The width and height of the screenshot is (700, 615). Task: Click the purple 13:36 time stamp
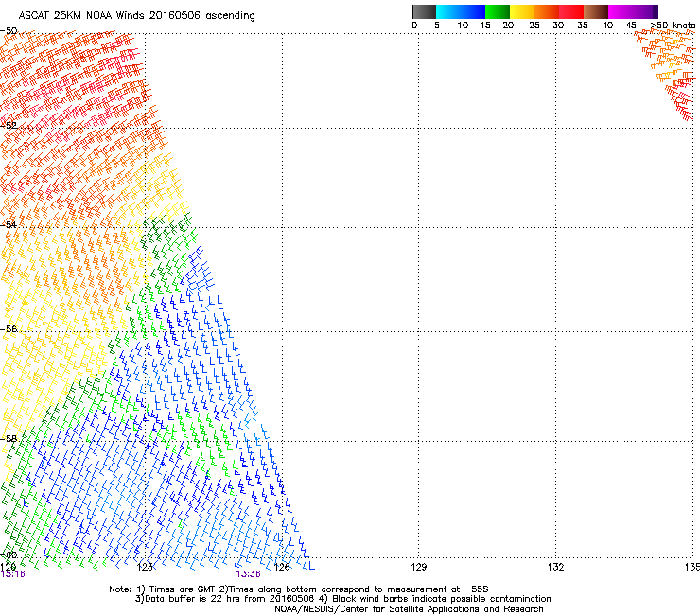tap(248, 574)
